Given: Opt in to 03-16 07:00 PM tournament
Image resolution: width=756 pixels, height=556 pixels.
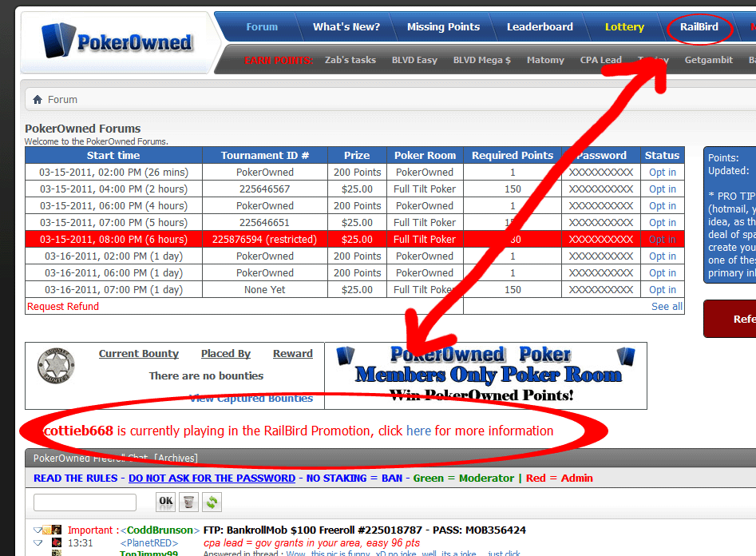Looking at the screenshot, I should point(662,290).
